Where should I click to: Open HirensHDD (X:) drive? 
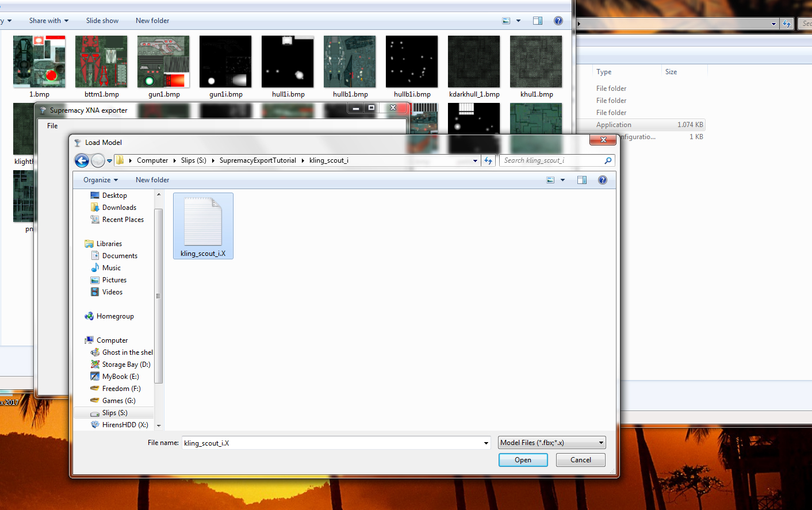[x=119, y=425]
